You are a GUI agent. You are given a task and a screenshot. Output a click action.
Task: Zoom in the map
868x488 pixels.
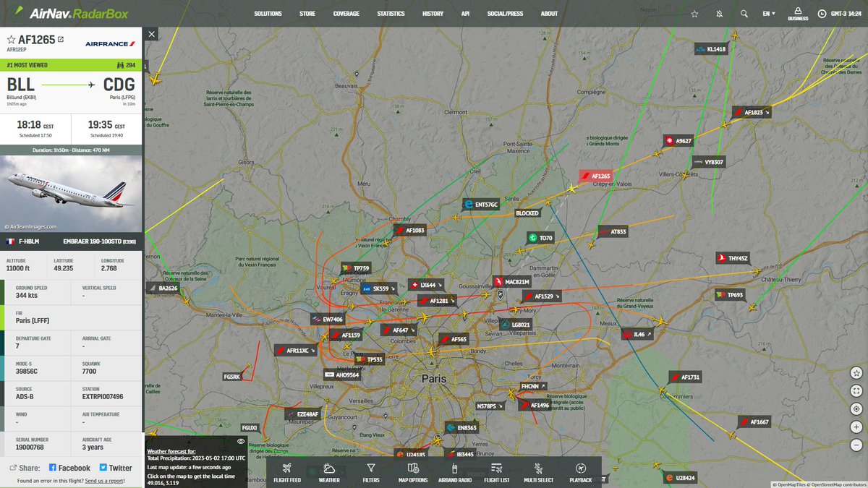[x=856, y=427]
